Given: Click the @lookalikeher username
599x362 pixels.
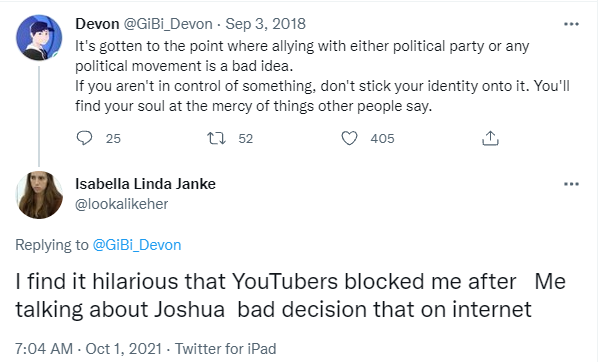Looking at the screenshot, I should (x=121, y=204).
